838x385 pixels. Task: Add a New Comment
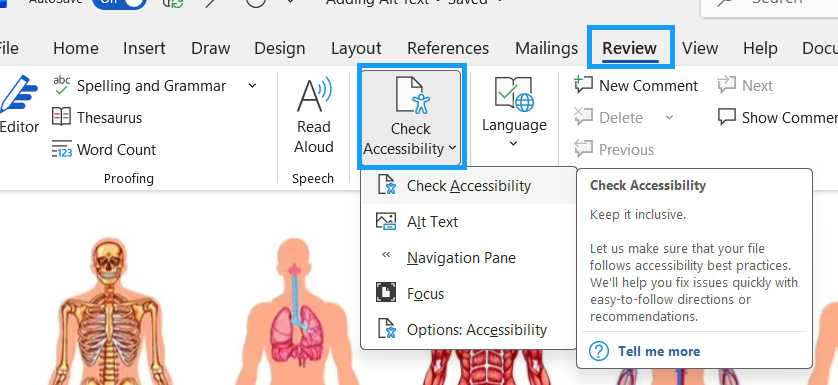point(635,86)
